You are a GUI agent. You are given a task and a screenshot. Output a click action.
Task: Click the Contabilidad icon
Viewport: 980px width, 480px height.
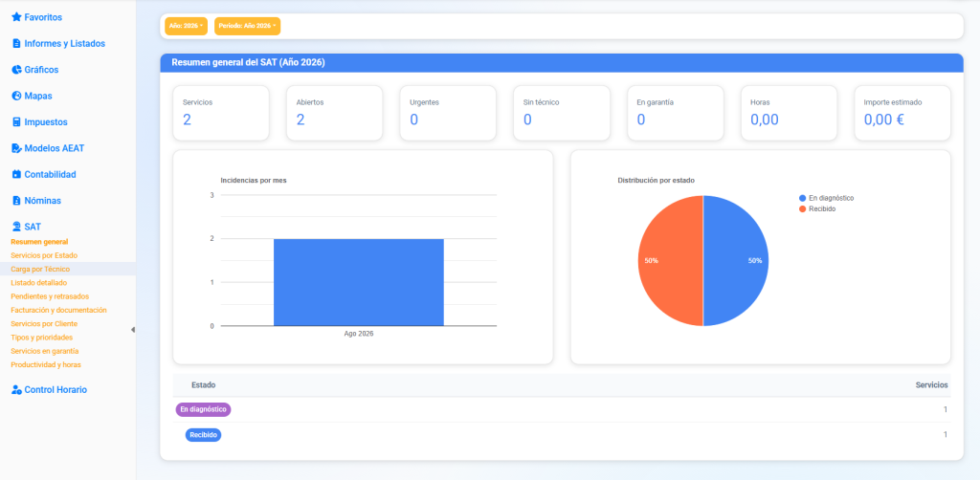(x=17, y=175)
